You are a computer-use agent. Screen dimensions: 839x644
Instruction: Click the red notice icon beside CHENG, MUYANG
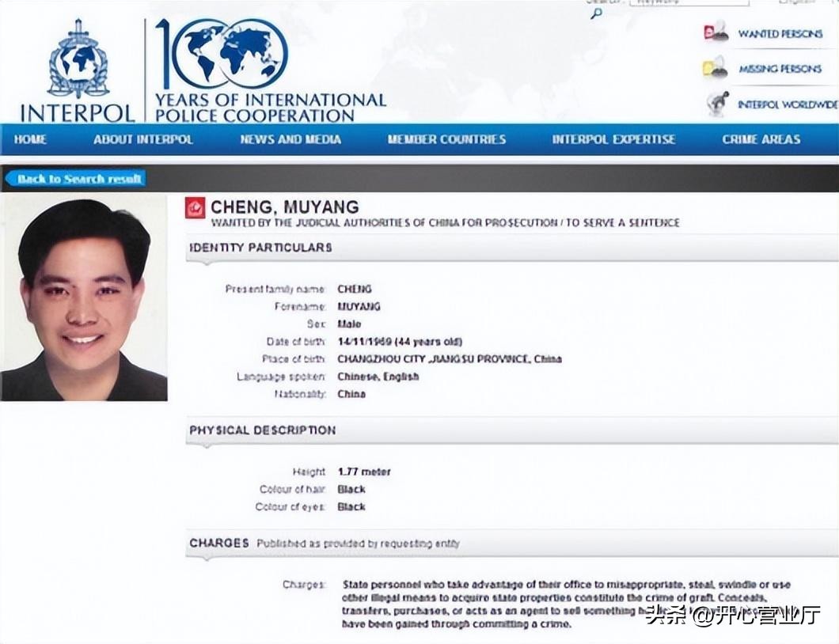coord(196,208)
